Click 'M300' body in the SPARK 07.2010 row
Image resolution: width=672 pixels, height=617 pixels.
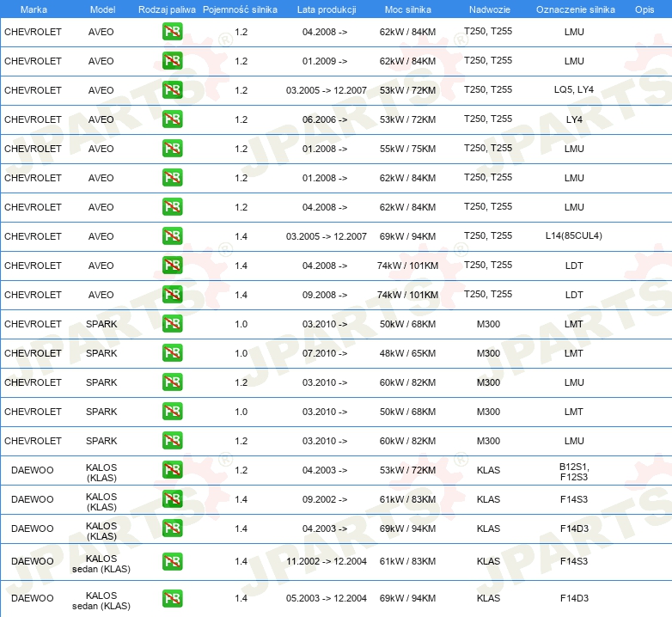(x=488, y=353)
